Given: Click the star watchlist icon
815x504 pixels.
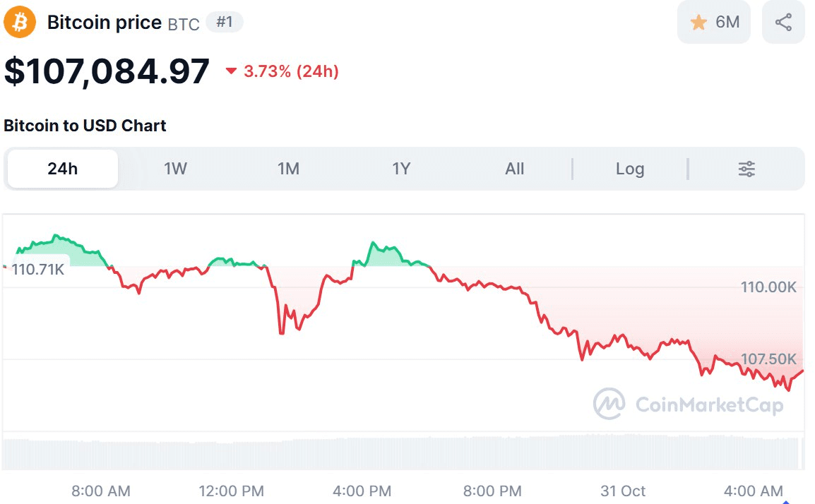Looking at the screenshot, I should (x=698, y=23).
